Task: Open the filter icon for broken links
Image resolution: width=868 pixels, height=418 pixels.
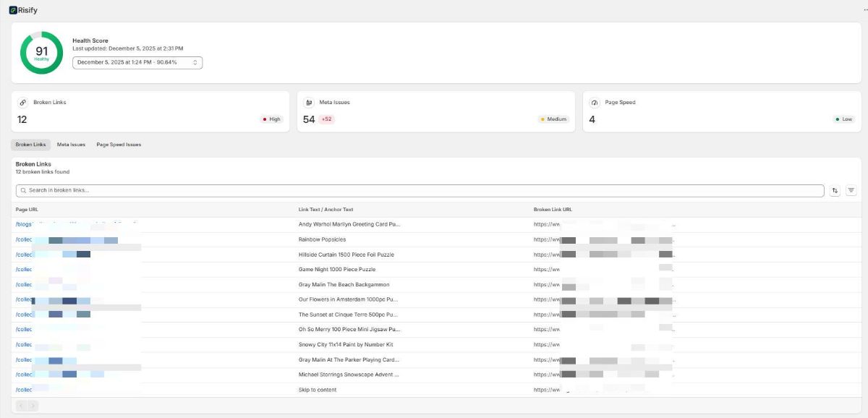Action: click(x=851, y=191)
